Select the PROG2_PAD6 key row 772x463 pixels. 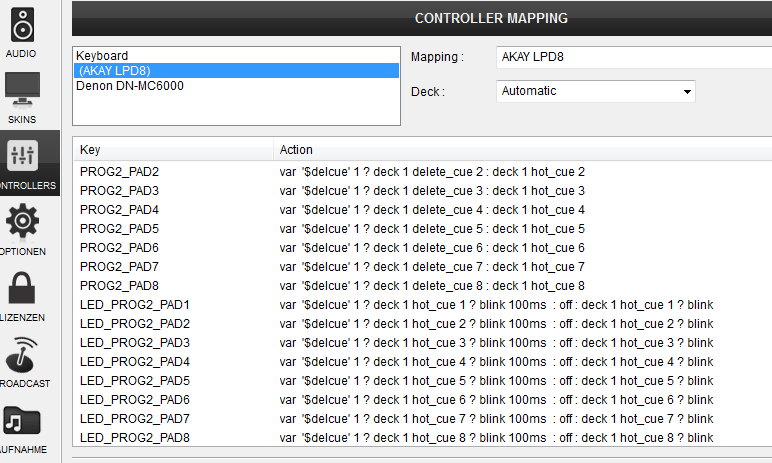[x=423, y=248]
